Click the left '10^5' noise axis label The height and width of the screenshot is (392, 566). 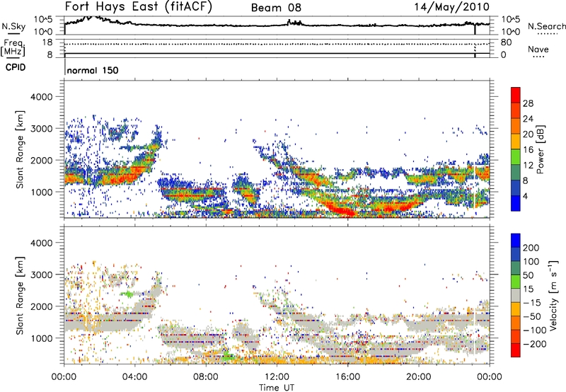[x=44, y=19]
